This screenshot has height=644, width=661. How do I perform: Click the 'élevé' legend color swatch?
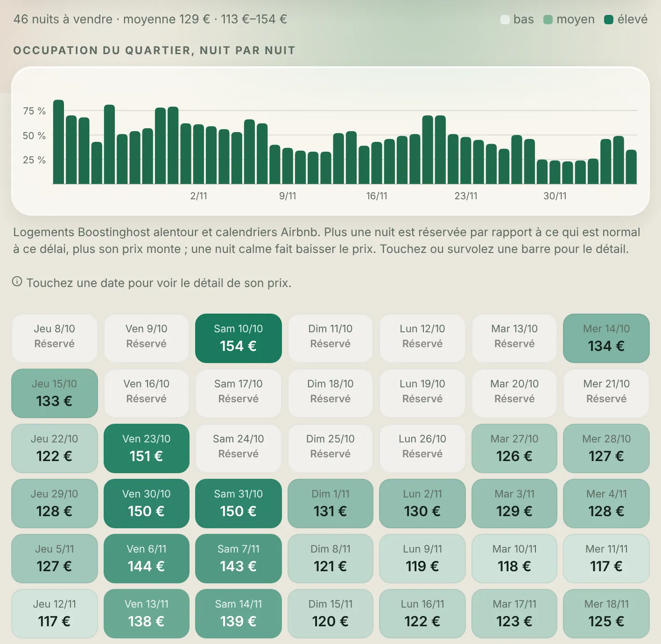609,20
